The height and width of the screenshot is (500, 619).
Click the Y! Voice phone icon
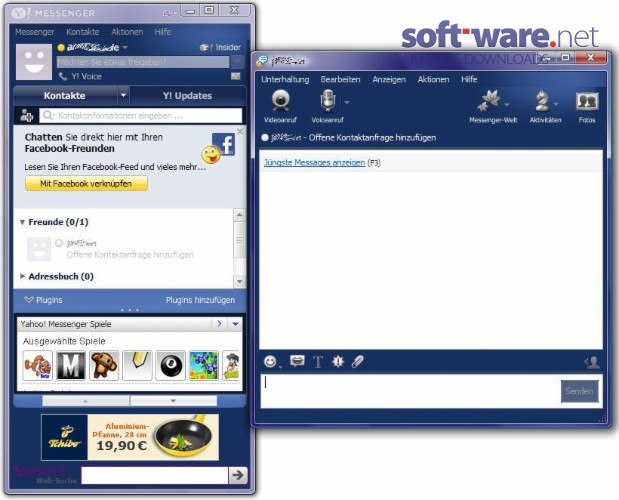[63, 76]
